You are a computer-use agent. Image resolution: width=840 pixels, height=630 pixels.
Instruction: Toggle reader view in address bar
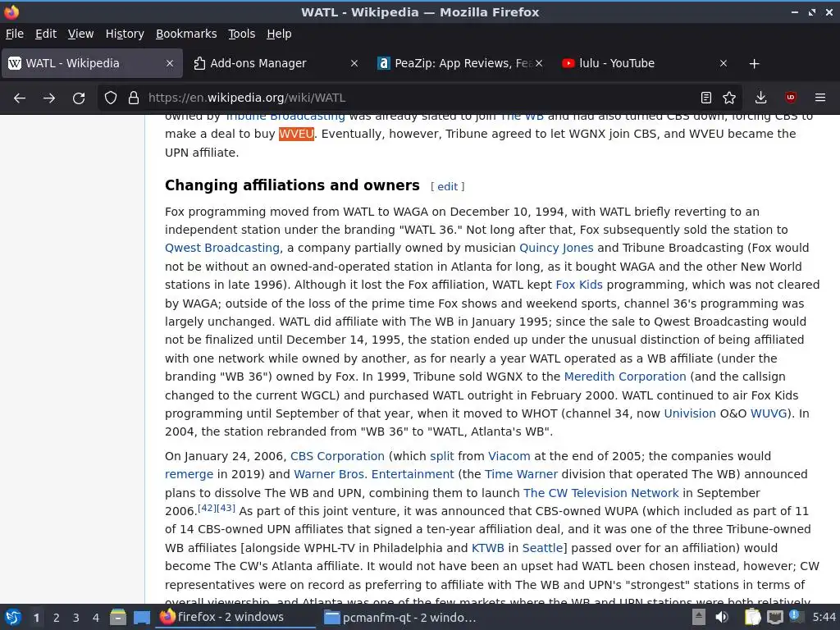point(706,98)
